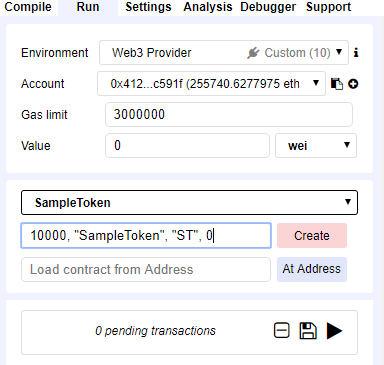Open the Support tab
The height and width of the screenshot is (365, 384).
click(328, 7)
